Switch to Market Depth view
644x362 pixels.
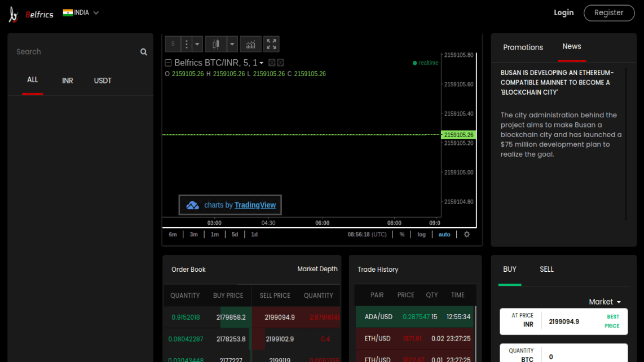click(317, 269)
